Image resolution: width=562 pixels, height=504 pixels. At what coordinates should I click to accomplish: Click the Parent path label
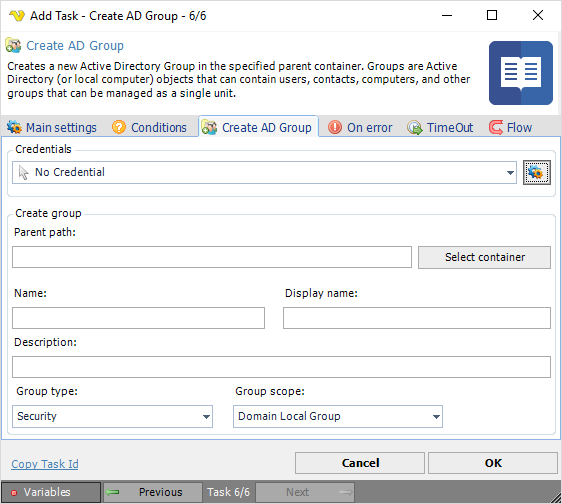point(45,232)
